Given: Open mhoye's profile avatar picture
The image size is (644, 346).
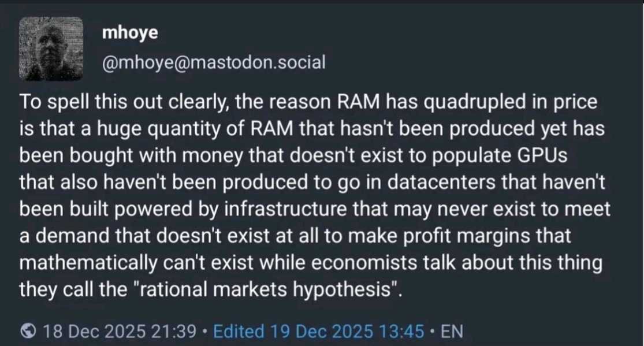Looking at the screenshot, I should point(51,49).
